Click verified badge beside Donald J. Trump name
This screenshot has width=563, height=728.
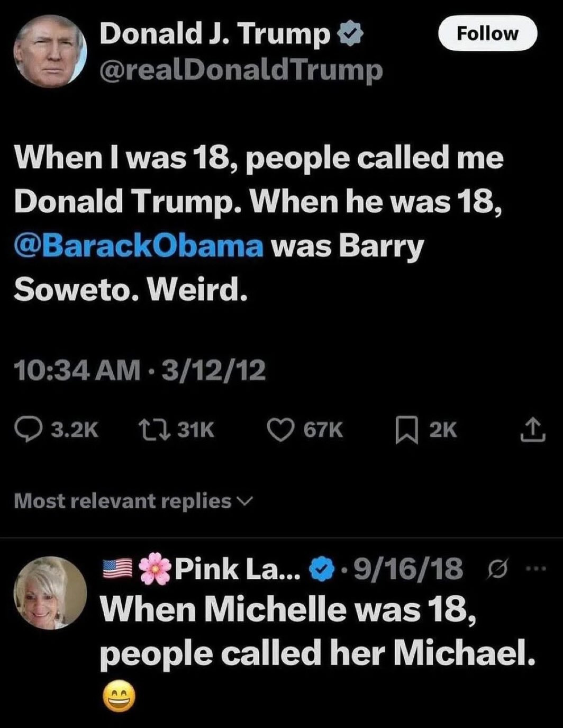click(x=350, y=35)
